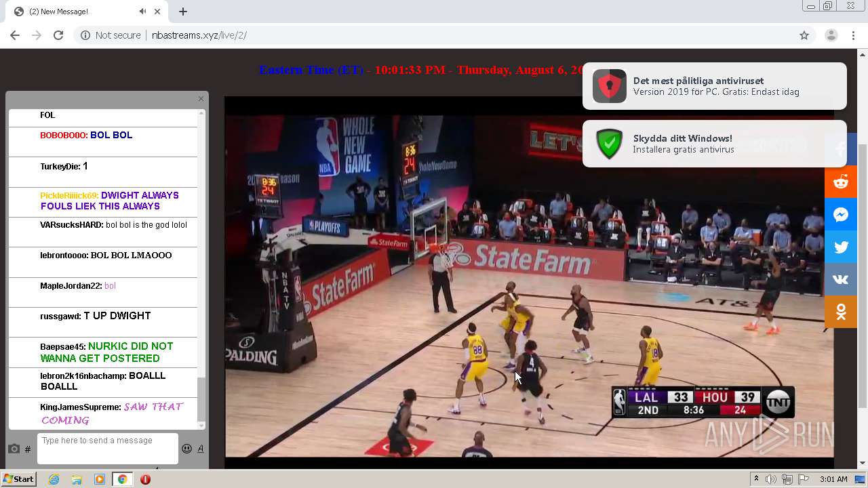868x488 pixels.
Task: Click lebron2k16nbachamp's BOALLL message
Action: 102,381
